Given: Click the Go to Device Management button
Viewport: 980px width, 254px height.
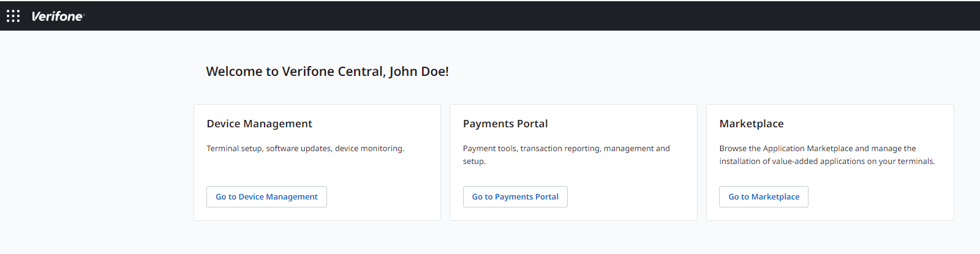Looking at the screenshot, I should 266,196.
